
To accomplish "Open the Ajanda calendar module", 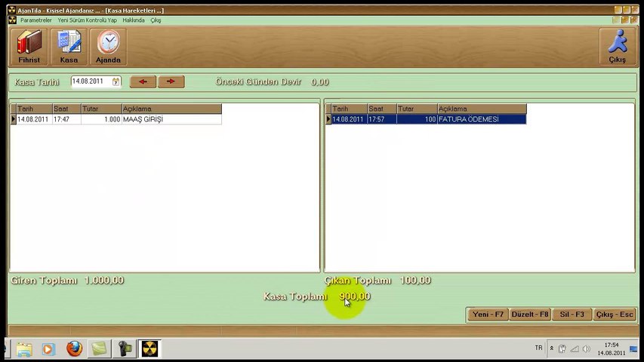I will tap(108, 47).
